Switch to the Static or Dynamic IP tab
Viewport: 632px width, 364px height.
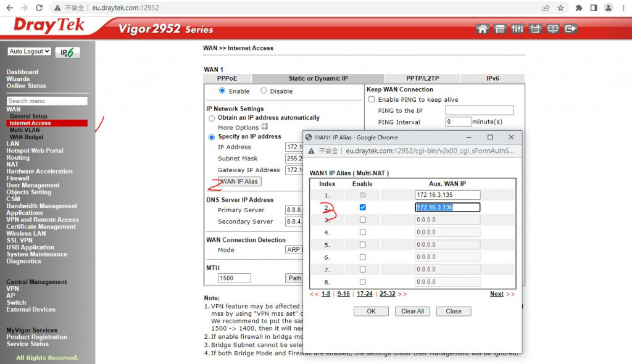318,78
